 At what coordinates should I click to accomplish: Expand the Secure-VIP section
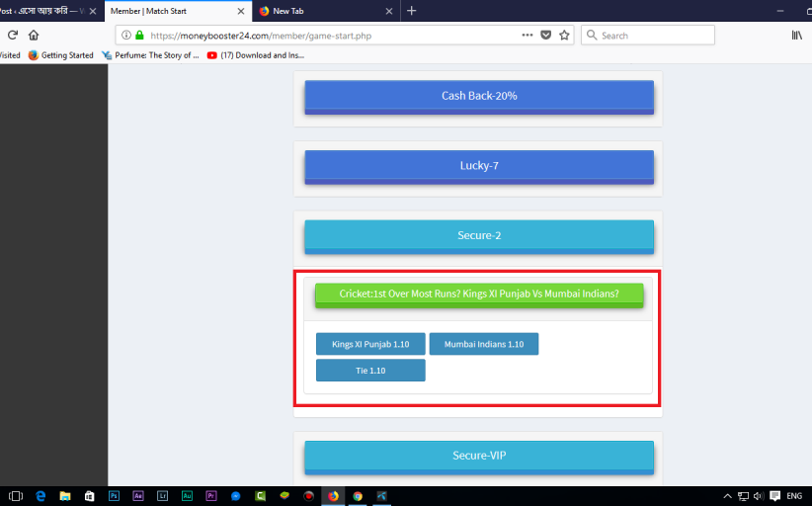[x=479, y=456]
